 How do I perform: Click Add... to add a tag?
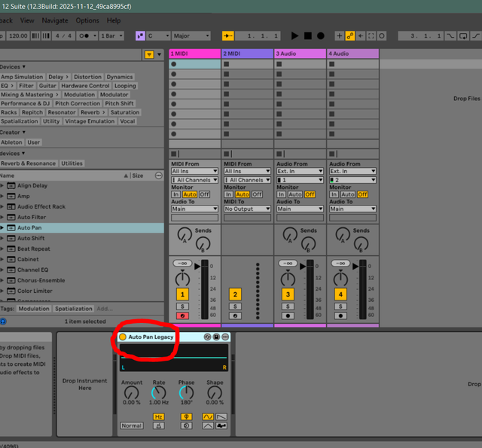pos(105,309)
